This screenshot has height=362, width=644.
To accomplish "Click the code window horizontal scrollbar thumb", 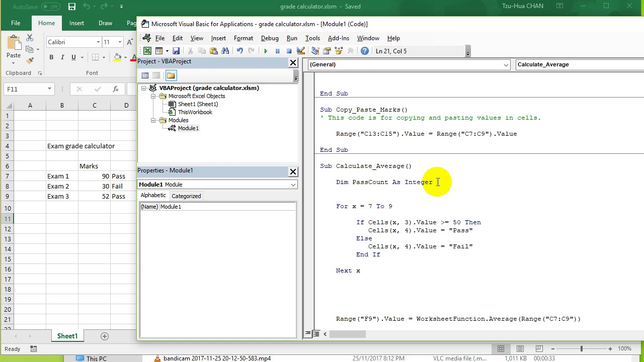I will (x=348, y=334).
